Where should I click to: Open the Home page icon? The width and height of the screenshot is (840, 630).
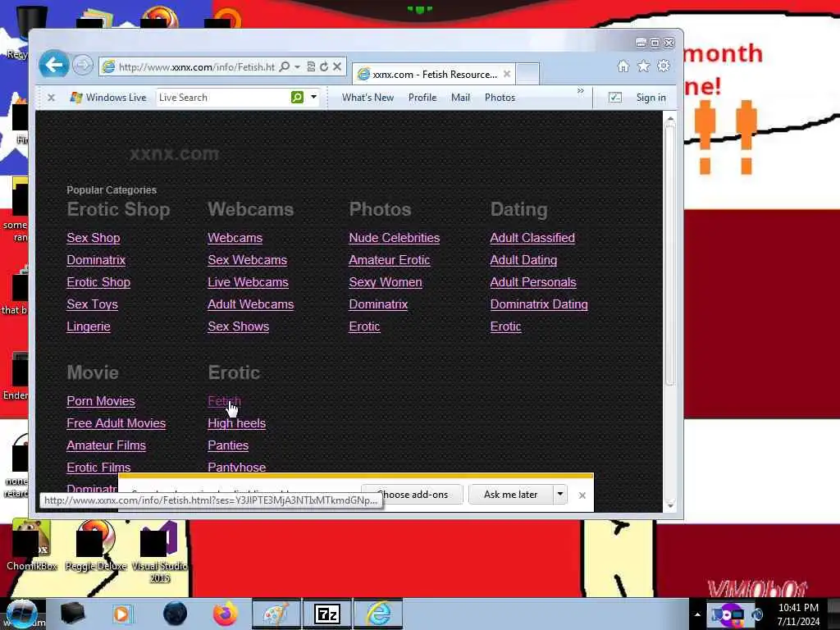tap(623, 66)
